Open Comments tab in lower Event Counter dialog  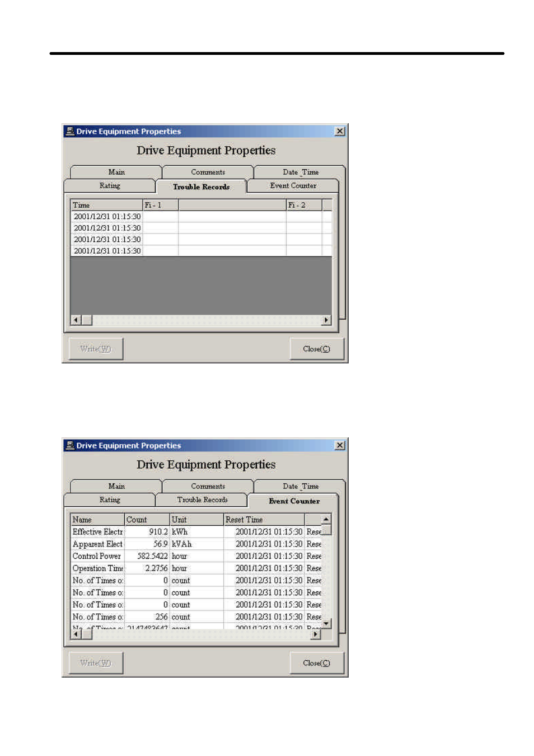[x=208, y=486]
